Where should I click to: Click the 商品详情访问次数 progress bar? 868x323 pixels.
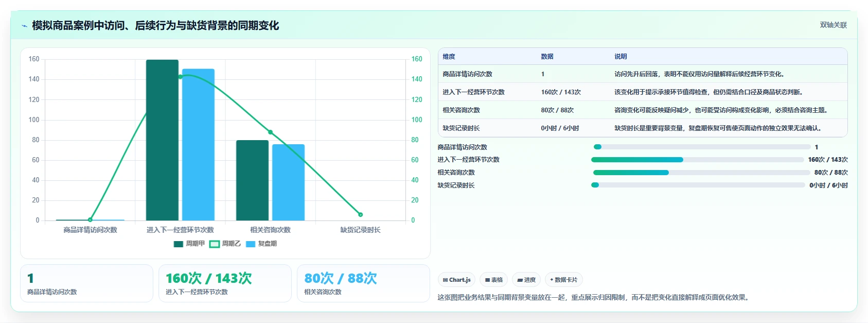coord(702,147)
